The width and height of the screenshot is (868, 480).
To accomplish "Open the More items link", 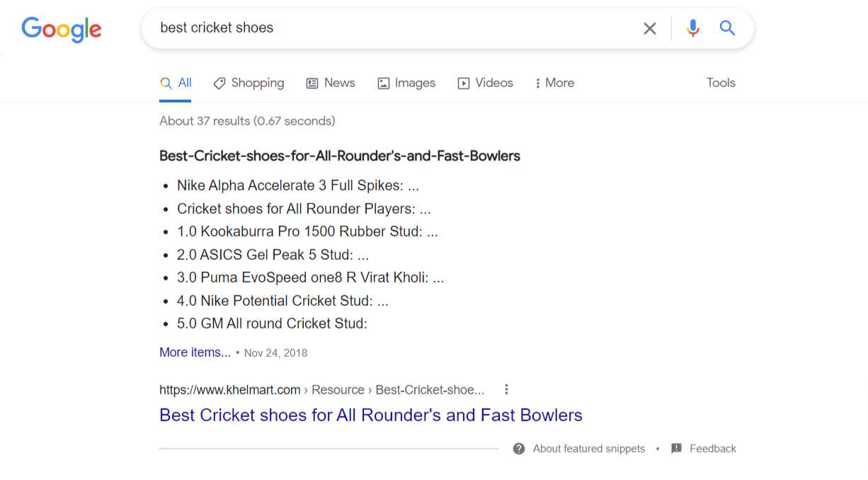I will click(195, 353).
